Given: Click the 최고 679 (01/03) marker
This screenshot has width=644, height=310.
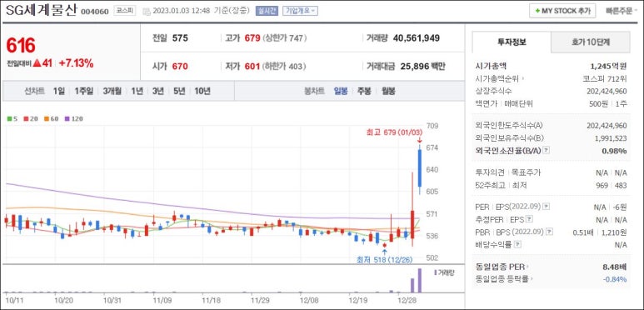Looking at the screenshot, I should point(394,133).
